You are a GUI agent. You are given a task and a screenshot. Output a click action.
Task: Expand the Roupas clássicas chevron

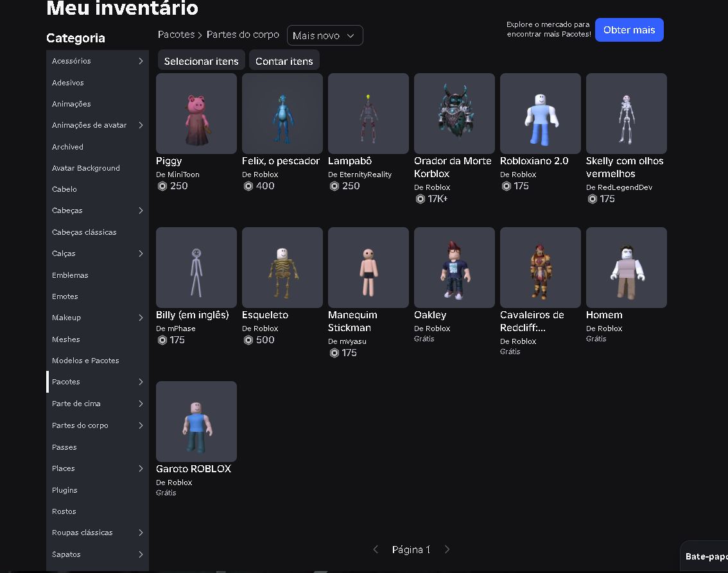point(141,533)
